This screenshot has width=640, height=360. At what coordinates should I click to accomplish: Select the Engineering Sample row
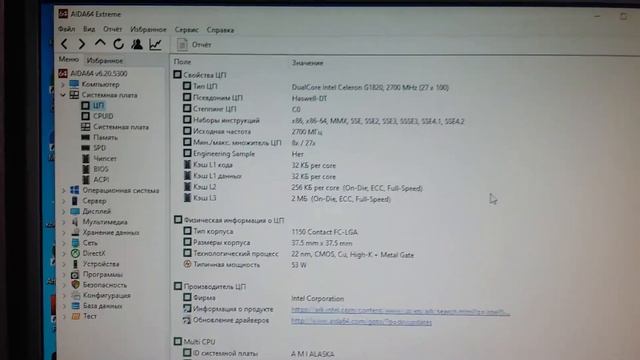[243, 154]
